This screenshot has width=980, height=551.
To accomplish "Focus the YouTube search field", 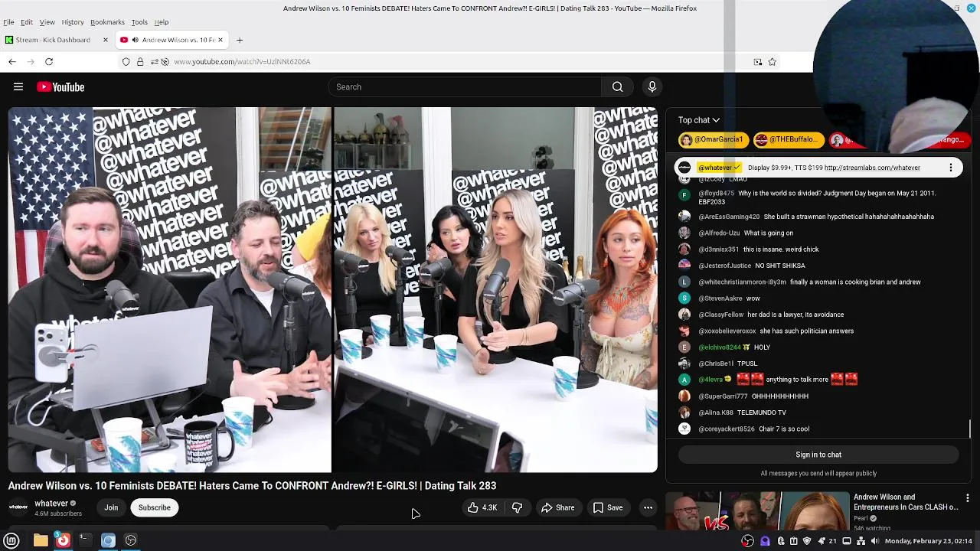I will click(x=465, y=87).
